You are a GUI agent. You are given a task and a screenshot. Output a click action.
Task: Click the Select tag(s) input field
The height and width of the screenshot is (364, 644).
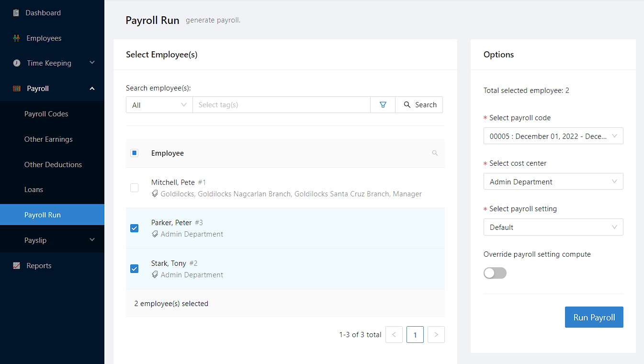click(x=281, y=105)
